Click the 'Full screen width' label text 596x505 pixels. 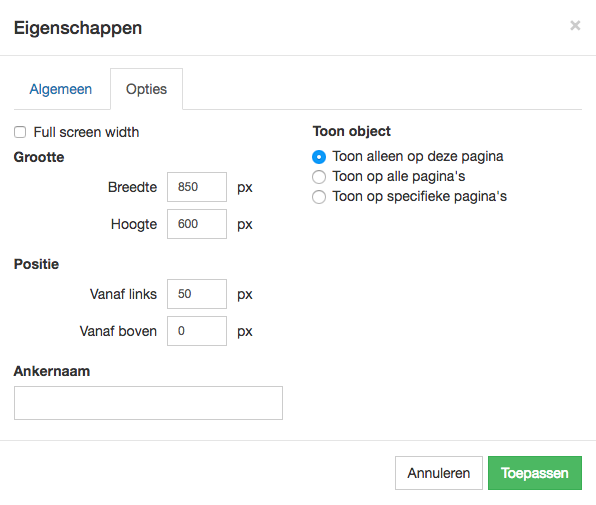click(x=86, y=132)
